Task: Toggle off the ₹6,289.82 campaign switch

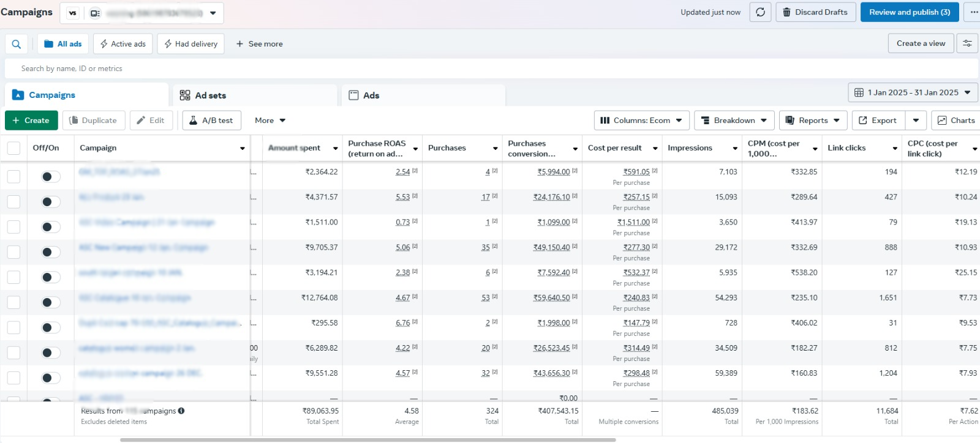Action: click(x=50, y=352)
